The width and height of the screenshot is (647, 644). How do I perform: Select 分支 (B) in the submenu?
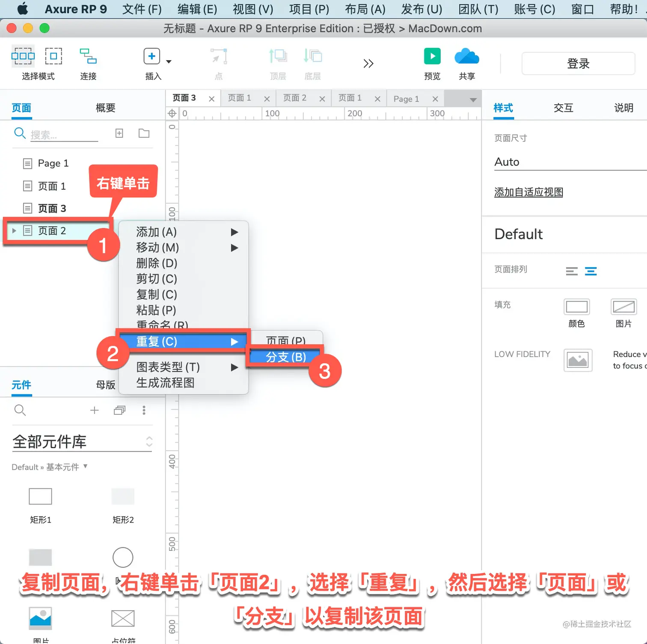pos(286,357)
